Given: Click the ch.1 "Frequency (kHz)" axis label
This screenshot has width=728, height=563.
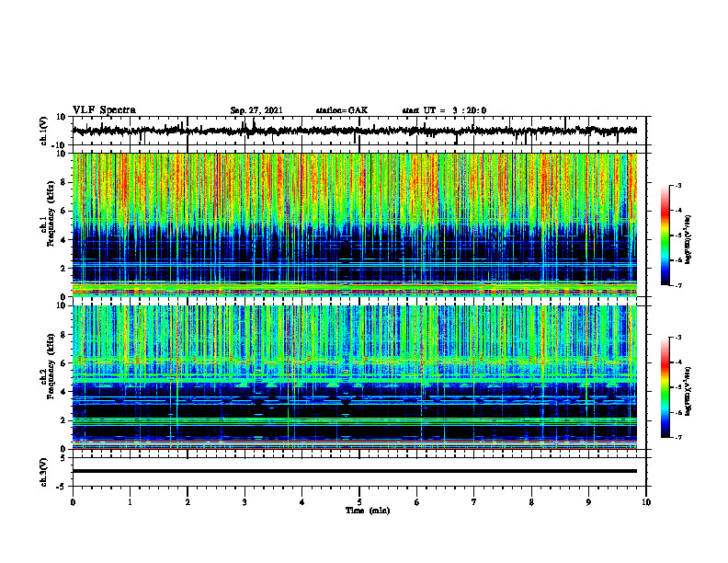Looking at the screenshot, I should pyautogui.click(x=51, y=213).
